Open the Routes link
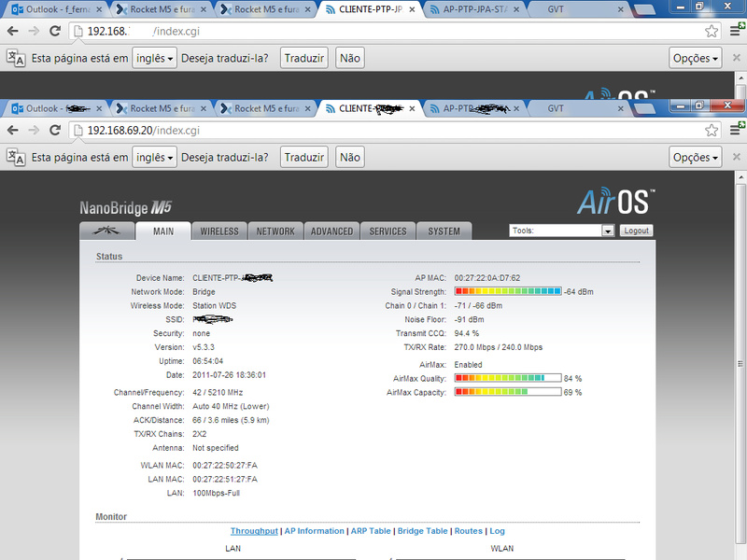Viewport: 747px width, 560px height. 469,531
